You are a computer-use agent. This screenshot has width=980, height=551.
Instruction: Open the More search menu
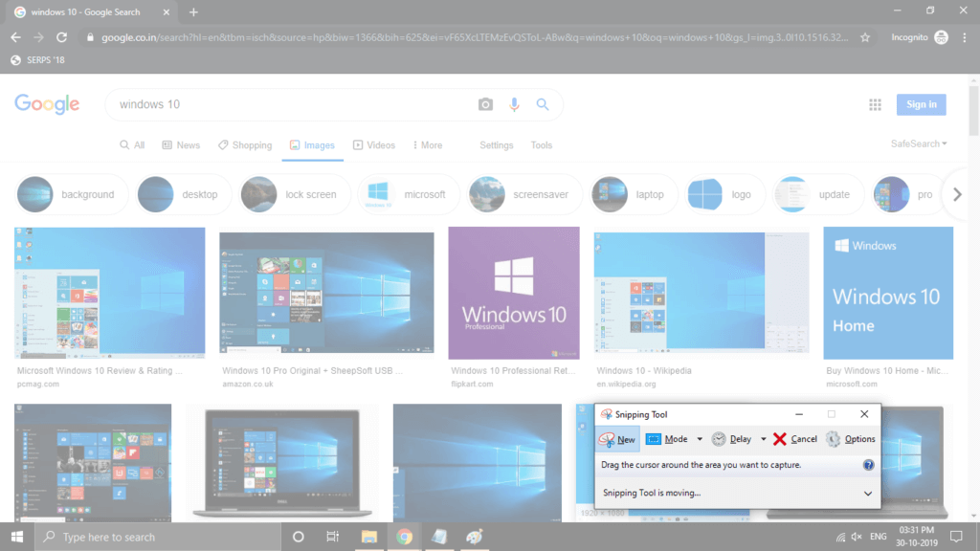[x=428, y=145]
